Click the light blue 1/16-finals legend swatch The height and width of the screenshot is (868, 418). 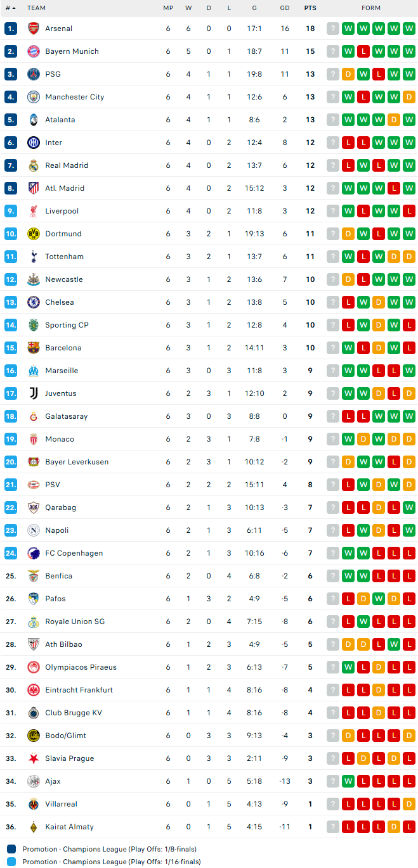11,862
